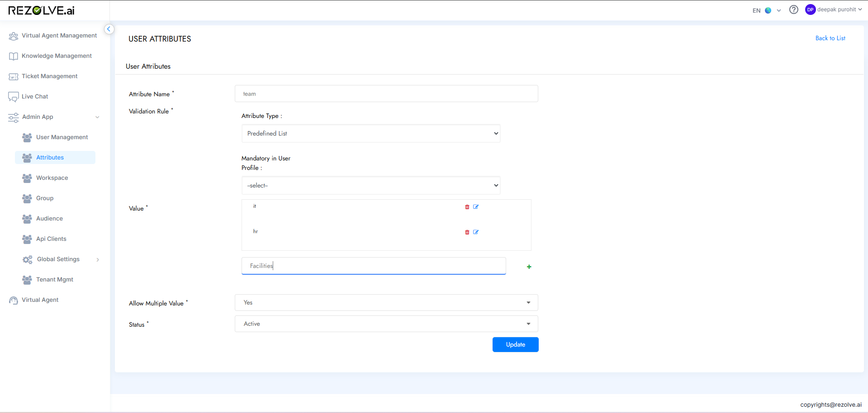
Task: Open Audience section
Action: 49,219
